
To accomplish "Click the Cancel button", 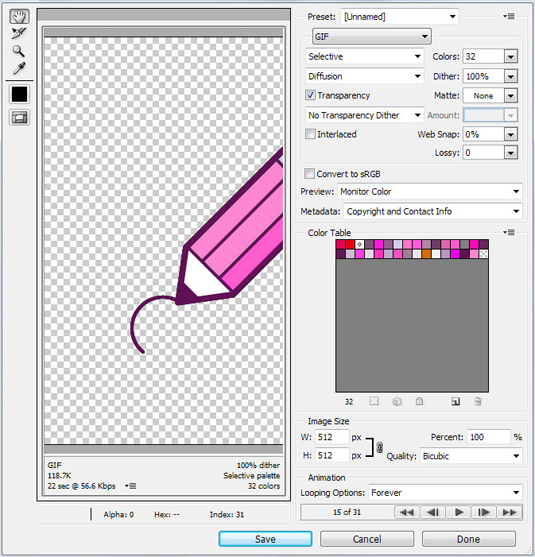I will [x=367, y=539].
